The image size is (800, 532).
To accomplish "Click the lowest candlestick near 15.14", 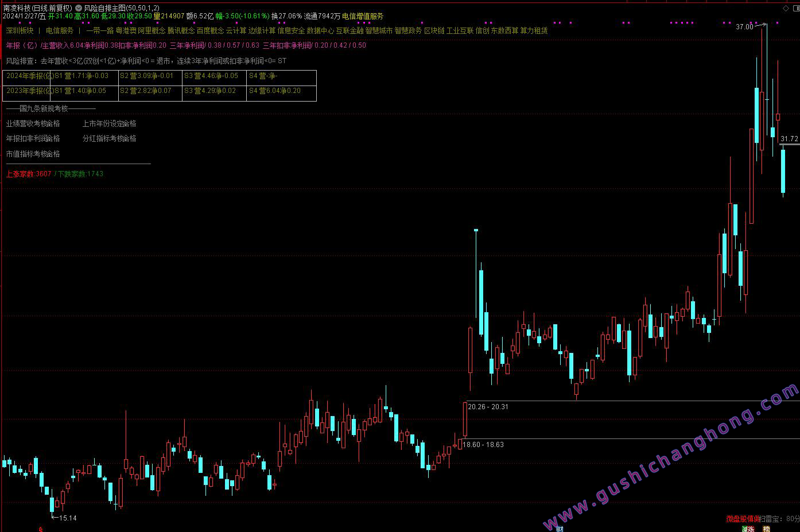I will point(52,505).
